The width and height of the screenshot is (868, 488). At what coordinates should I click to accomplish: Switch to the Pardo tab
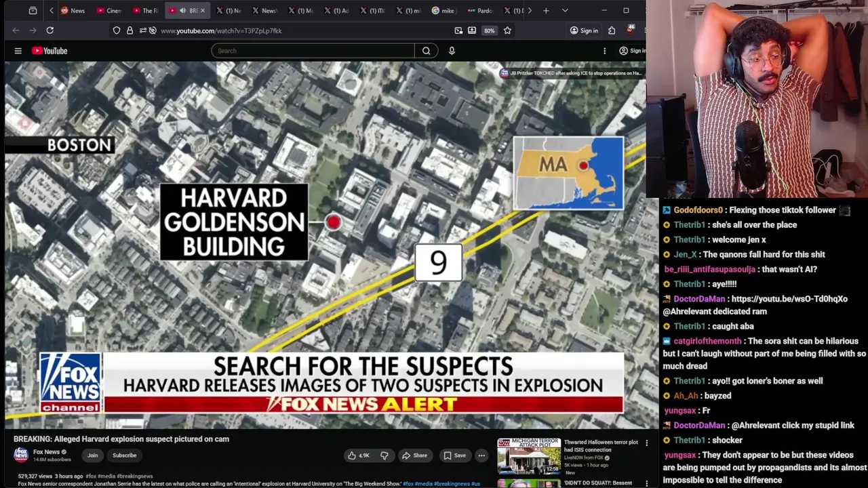point(480,10)
